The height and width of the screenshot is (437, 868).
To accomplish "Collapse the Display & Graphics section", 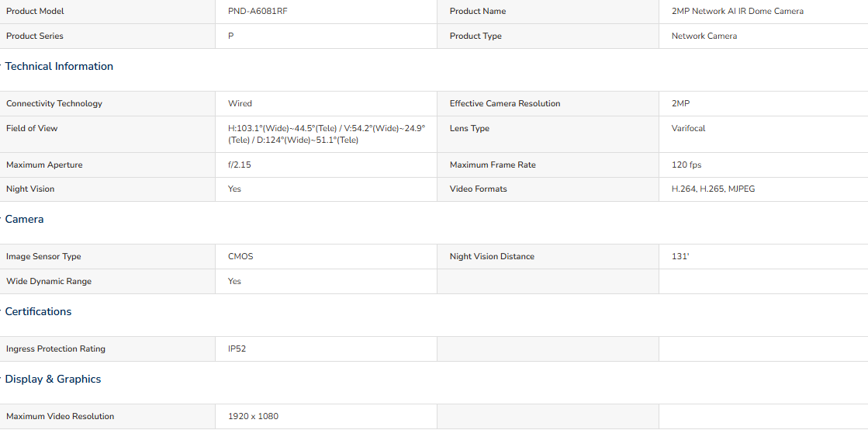I will click(54, 380).
